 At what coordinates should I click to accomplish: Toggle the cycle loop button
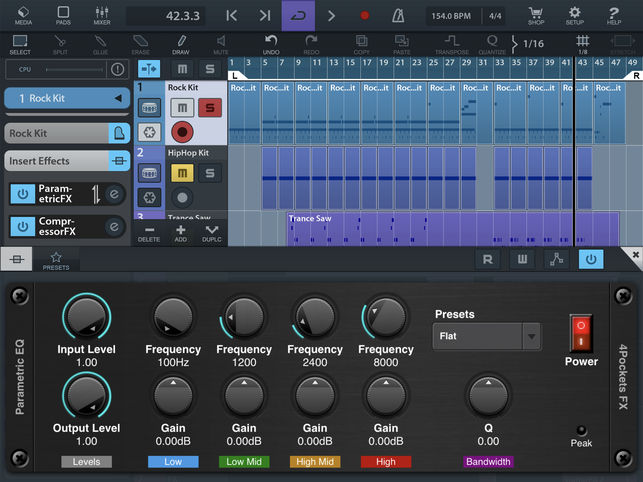tap(297, 15)
